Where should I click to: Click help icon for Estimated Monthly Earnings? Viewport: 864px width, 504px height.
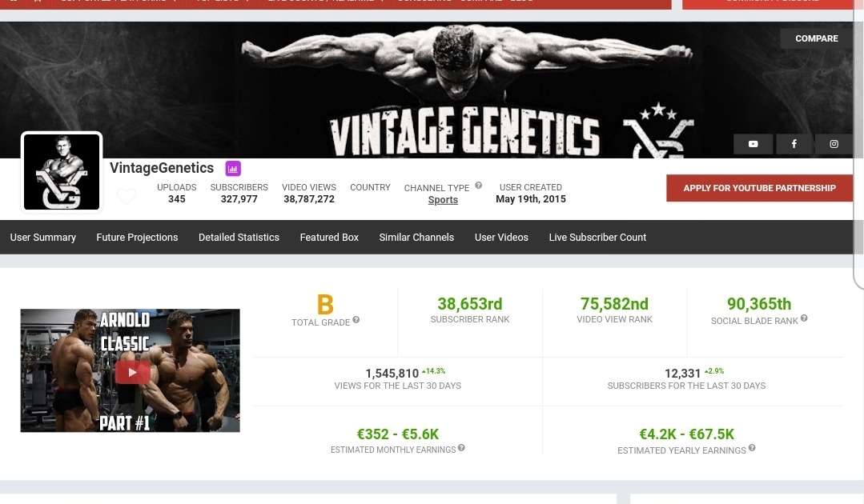[461, 448]
